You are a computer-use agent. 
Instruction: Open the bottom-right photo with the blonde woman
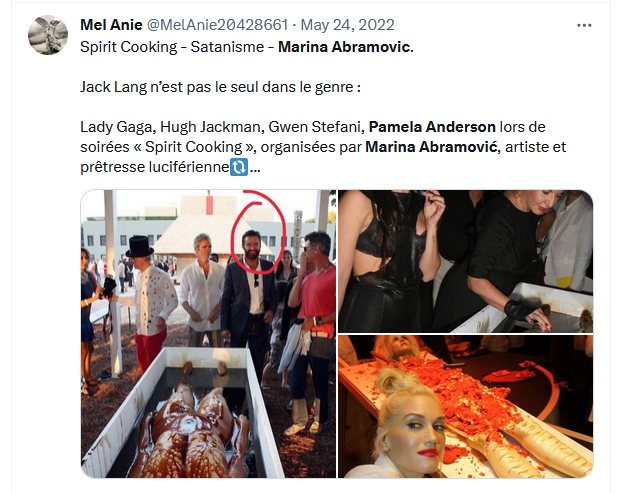coord(465,407)
